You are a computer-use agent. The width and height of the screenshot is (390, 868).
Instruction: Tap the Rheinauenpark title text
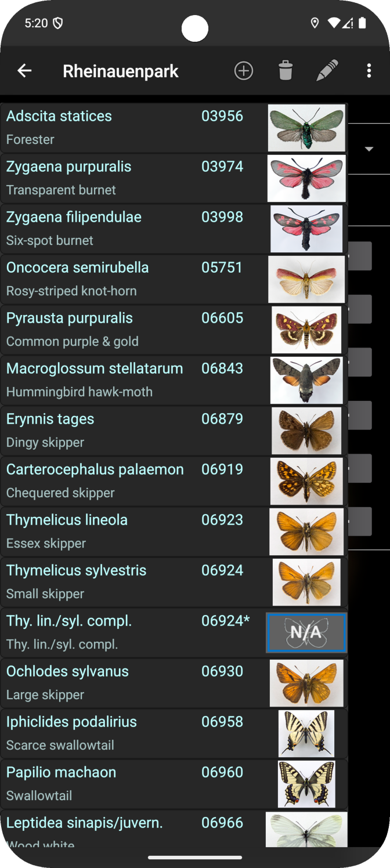pyautogui.click(x=121, y=71)
